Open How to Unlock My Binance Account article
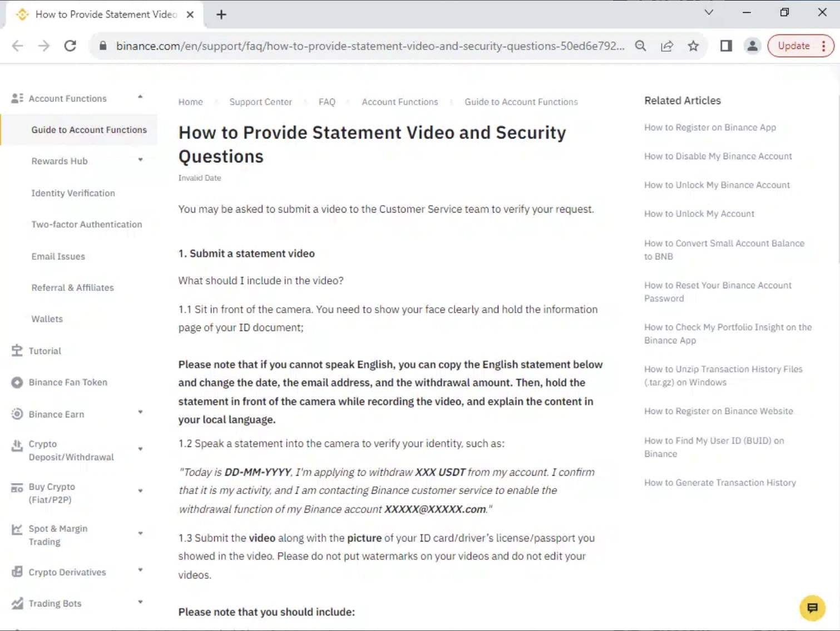Image resolution: width=840 pixels, height=631 pixels. pyautogui.click(x=717, y=185)
